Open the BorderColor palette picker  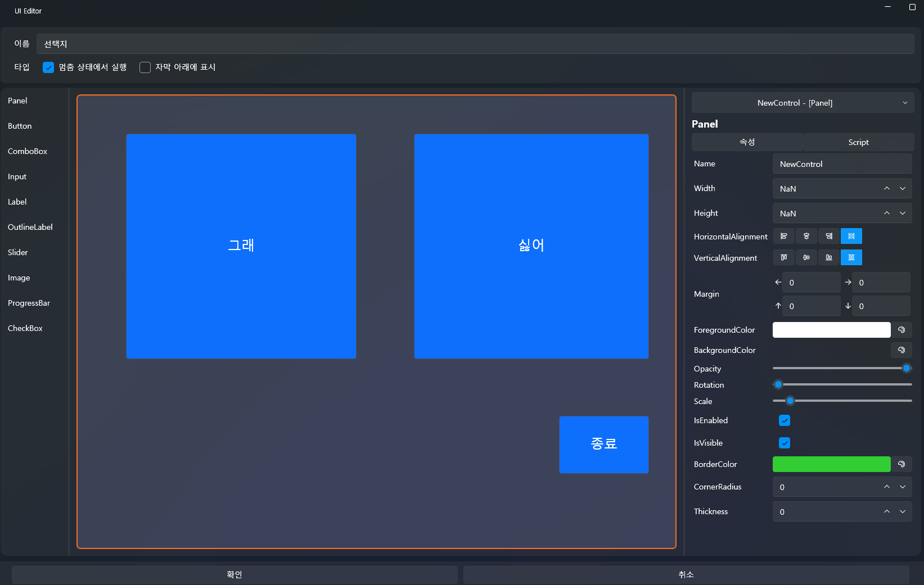pyautogui.click(x=902, y=464)
